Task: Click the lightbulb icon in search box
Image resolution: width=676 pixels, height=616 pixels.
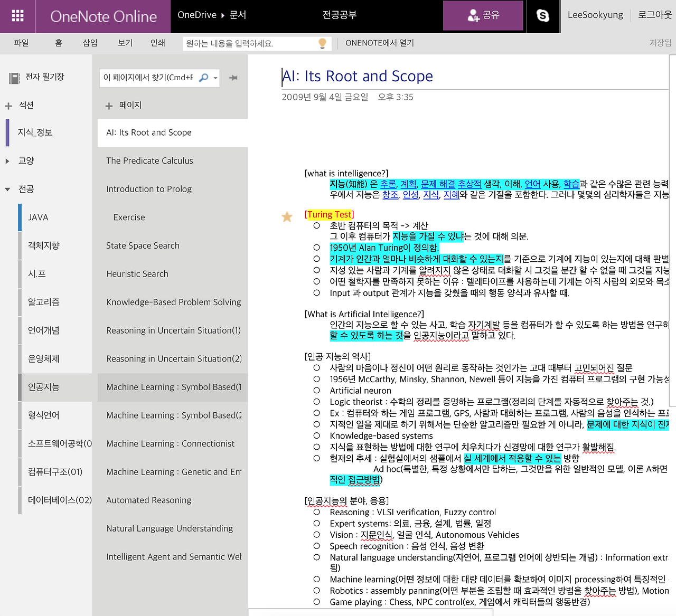Action: coord(322,43)
